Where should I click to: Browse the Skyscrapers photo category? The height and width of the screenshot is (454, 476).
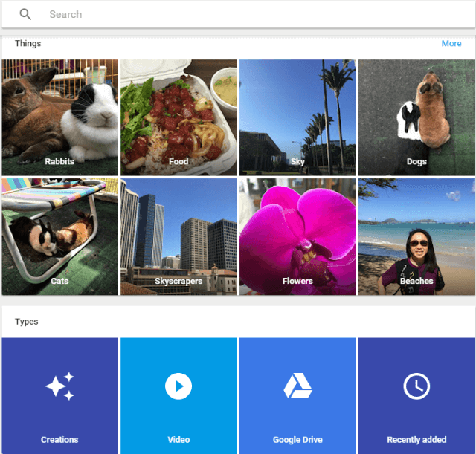point(178,236)
